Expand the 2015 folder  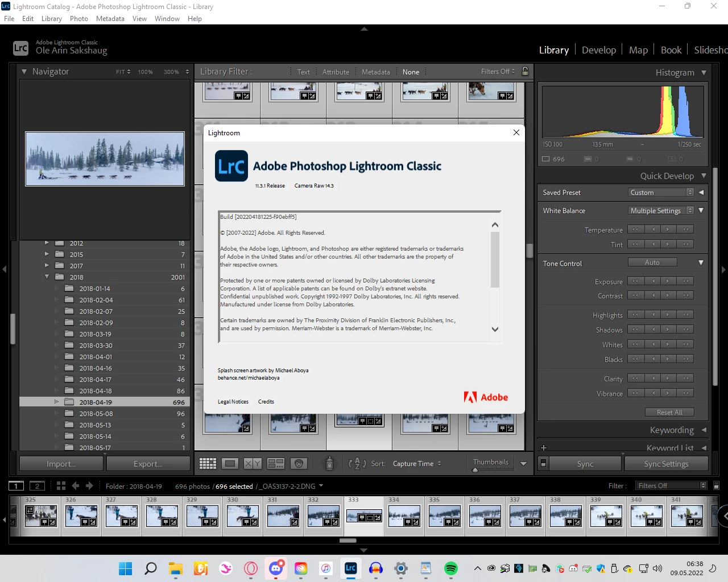(x=47, y=254)
